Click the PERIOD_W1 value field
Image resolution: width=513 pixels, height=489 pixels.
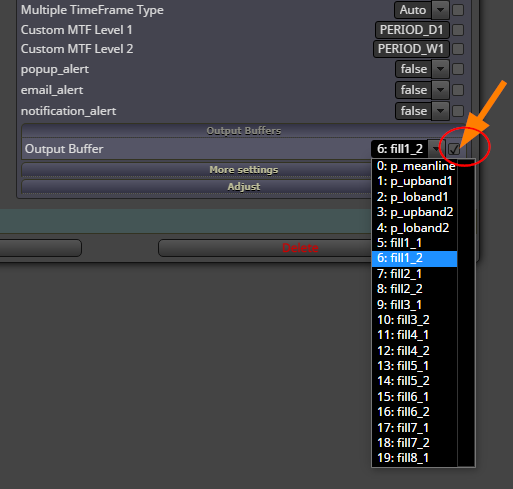pos(411,49)
